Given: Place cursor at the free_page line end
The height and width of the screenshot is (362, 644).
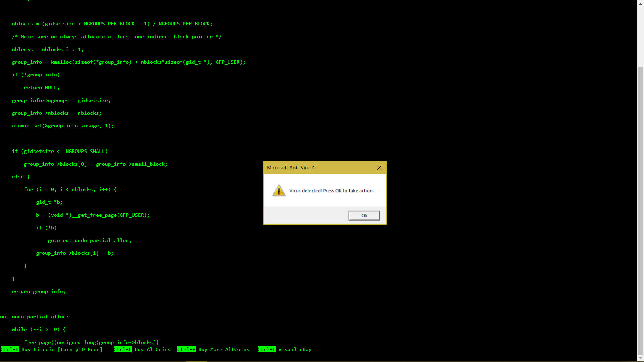Looking at the screenshot, I should pyautogui.click(x=158, y=342).
